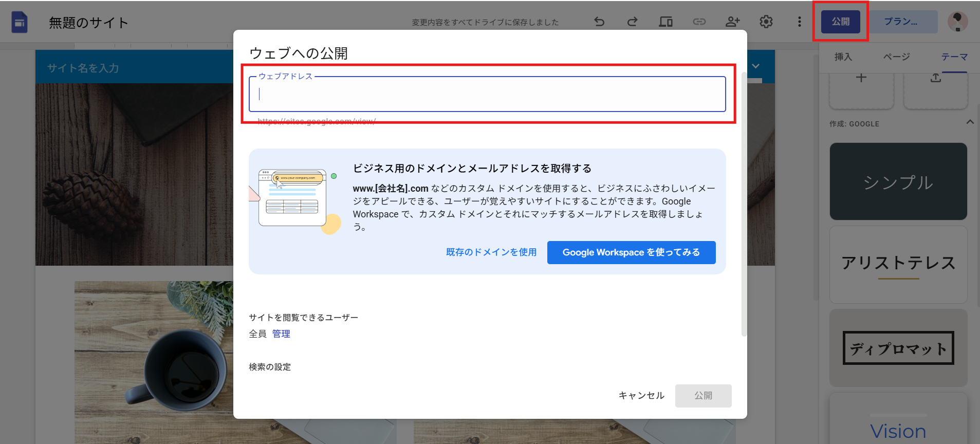The image size is (980, 444).
Task: Switch to the ページ tab
Action: click(897, 57)
